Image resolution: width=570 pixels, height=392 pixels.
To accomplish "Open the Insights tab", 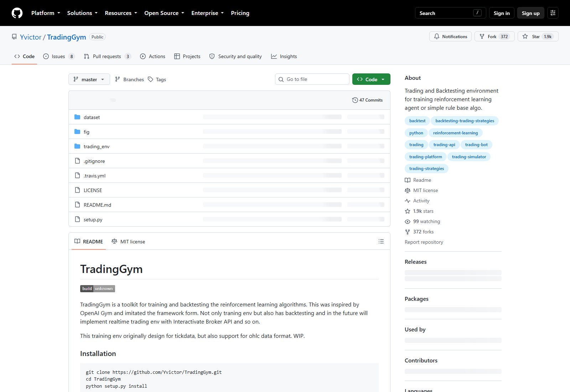I will click(x=284, y=56).
